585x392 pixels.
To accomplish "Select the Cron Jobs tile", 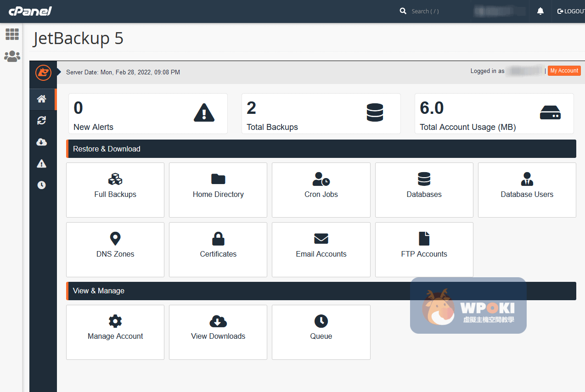I will (x=321, y=190).
